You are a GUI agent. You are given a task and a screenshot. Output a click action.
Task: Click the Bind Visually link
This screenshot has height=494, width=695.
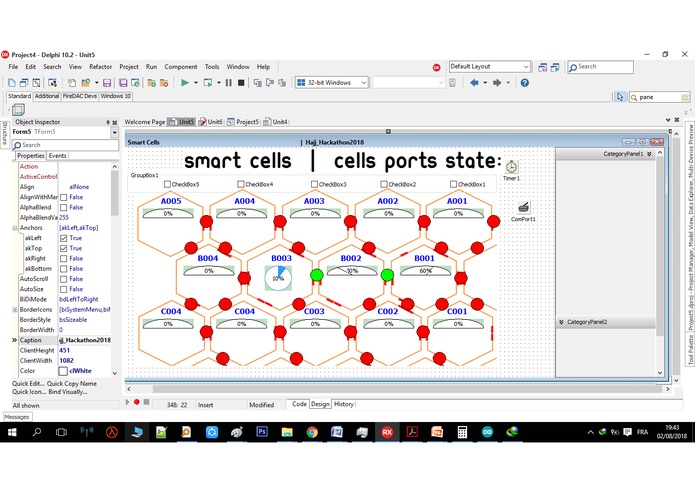pyautogui.click(x=67, y=392)
